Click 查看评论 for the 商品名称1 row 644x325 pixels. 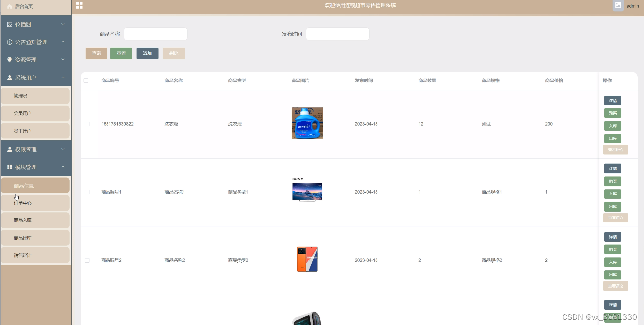pos(616,218)
